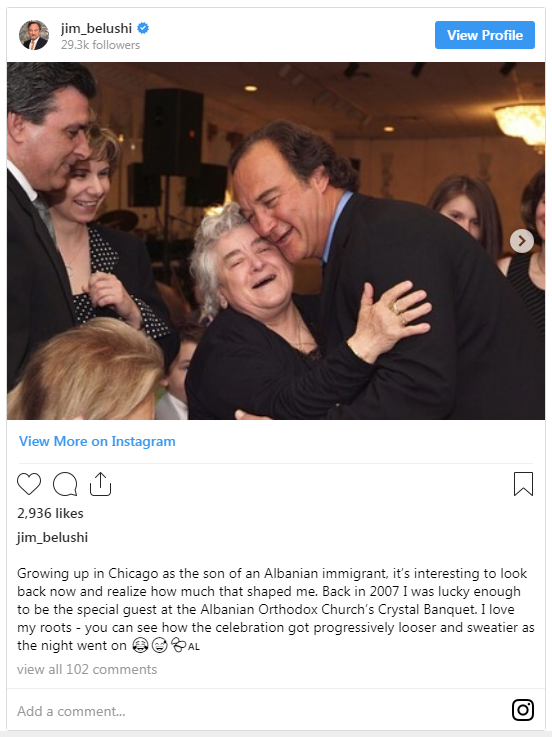Screen dimensions: 552x737
Task: Click the AL flag text ending the caption
Action: [194, 647]
